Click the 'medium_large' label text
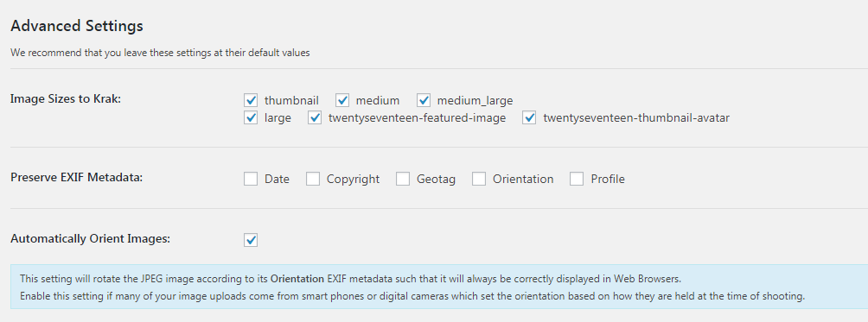The width and height of the screenshot is (868, 322). (475, 101)
